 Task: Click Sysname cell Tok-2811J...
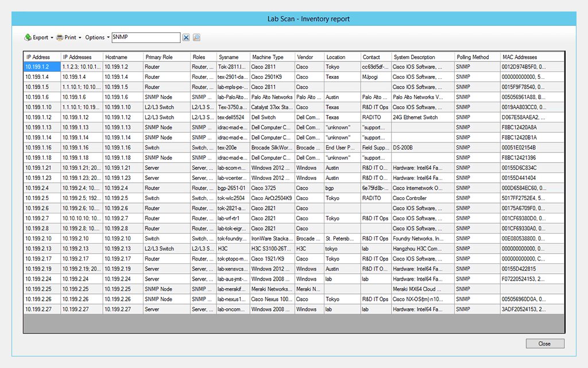pos(233,67)
